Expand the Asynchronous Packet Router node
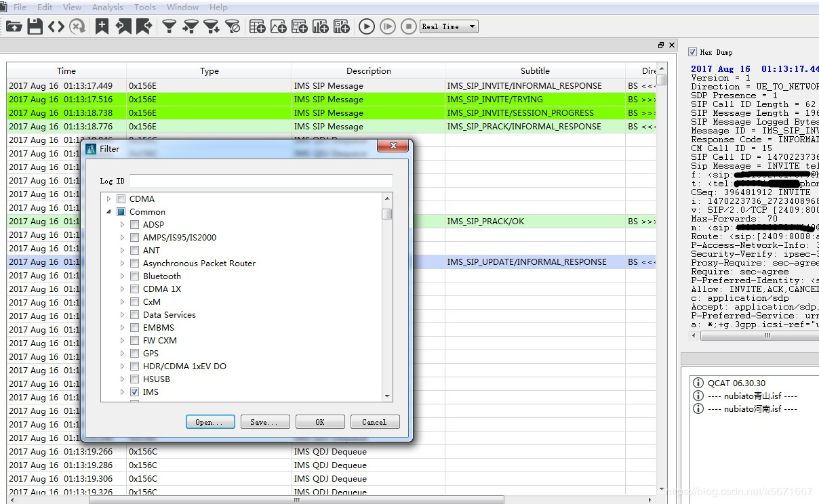Screen dimensions: 819x504 tap(122, 264)
